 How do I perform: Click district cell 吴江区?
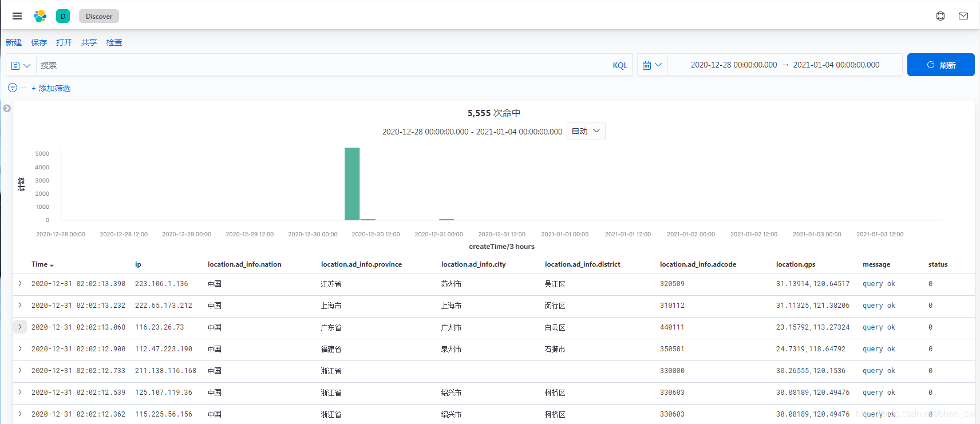point(555,284)
